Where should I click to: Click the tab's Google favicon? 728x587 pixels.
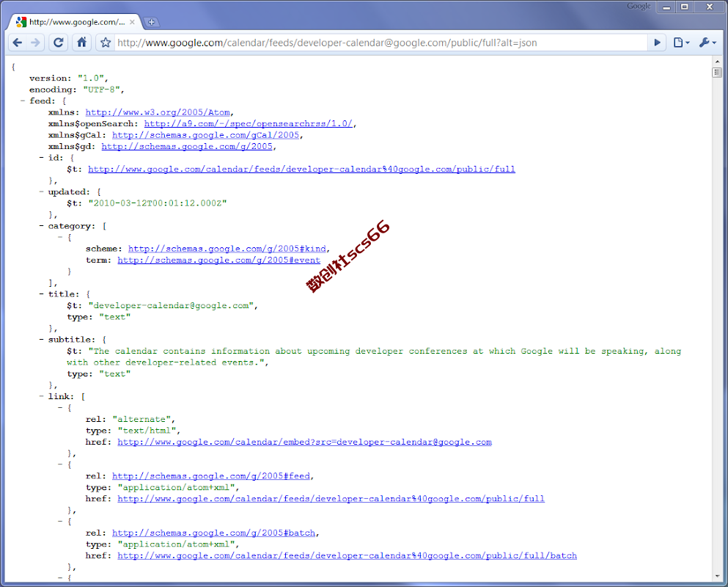point(21,22)
